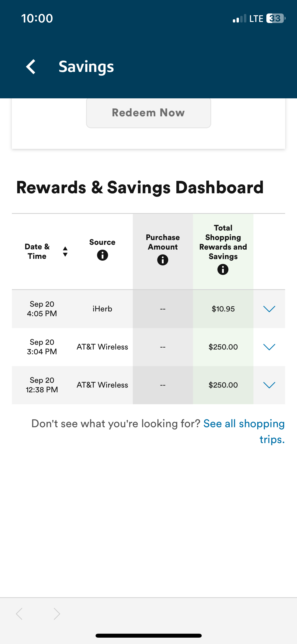Select the Purchase Amount column header

click(163, 242)
